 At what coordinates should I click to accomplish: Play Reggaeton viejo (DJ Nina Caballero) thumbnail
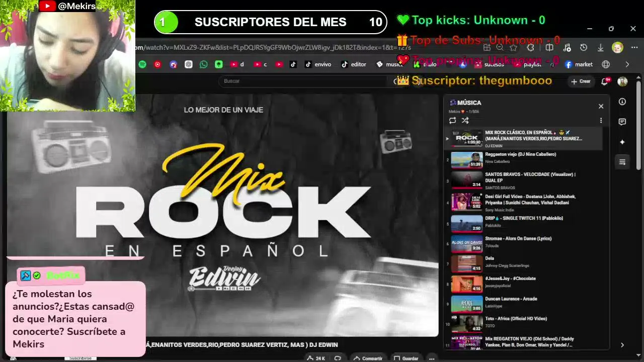tap(466, 160)
